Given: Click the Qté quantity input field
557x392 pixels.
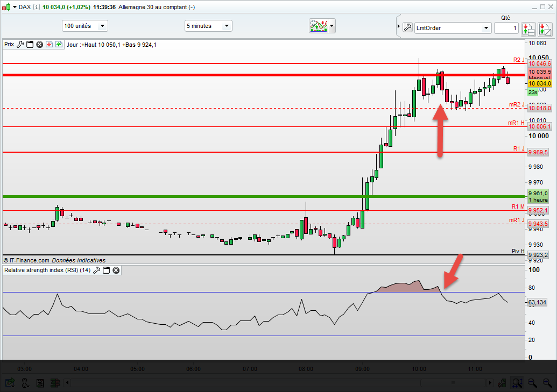Looking at the screenshot, I should click(506, 28).
